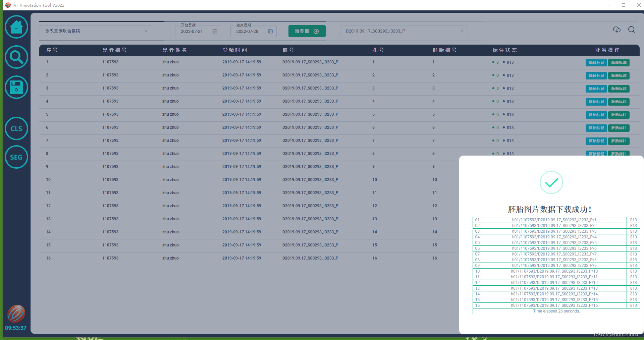
Task: Click the IVF Annotation Tool title bar icon
Action: point(8,5)
